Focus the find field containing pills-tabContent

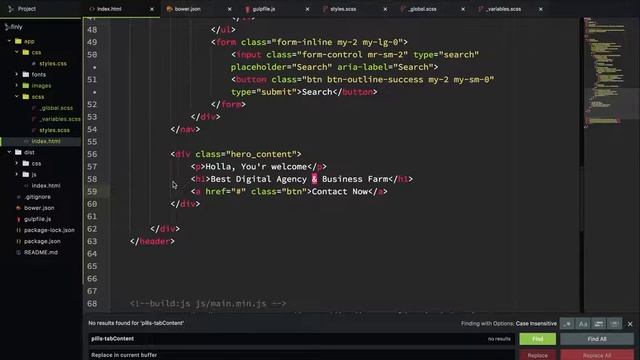[301, 339]
